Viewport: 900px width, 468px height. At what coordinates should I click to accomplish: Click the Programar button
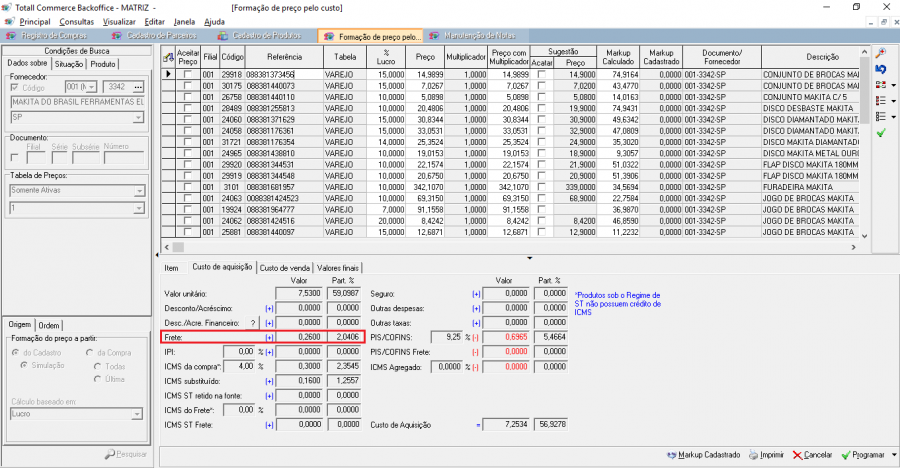[861, 454]
